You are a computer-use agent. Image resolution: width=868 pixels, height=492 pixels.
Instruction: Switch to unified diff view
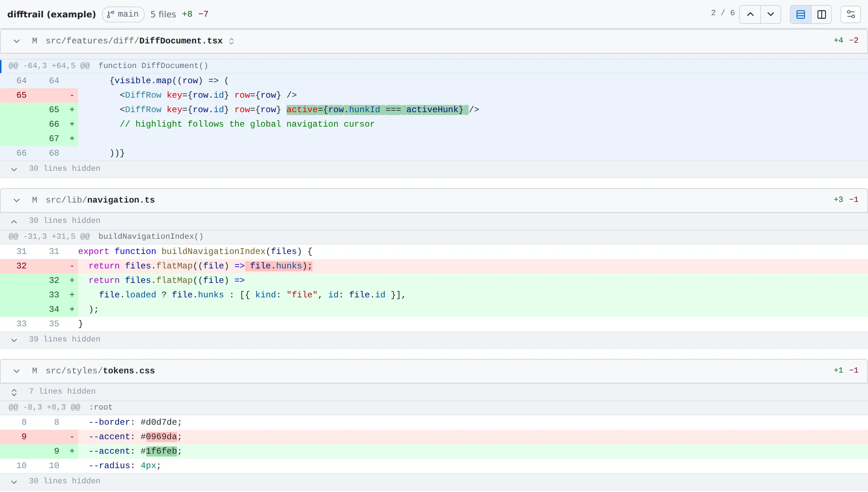tap(801, 14)
